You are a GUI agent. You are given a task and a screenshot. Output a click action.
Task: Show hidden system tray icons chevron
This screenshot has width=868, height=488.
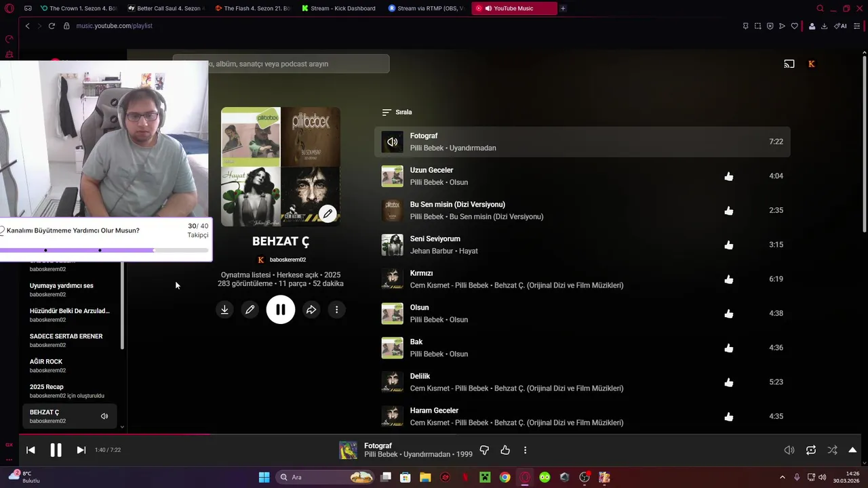click(x=782, y=477)
